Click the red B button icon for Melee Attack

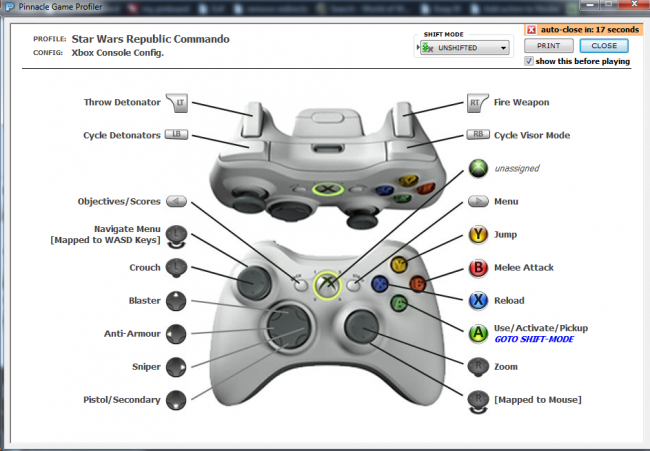coord(478,268)
